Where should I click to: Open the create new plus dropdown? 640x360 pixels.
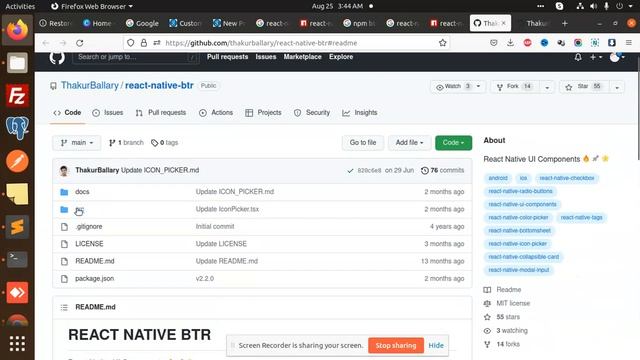pos(596,57)
